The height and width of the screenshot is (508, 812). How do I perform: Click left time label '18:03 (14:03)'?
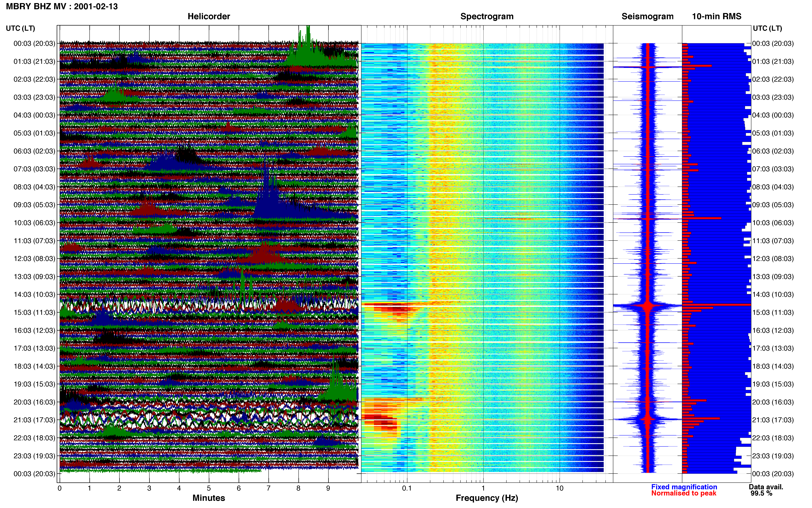pos(34,366)
